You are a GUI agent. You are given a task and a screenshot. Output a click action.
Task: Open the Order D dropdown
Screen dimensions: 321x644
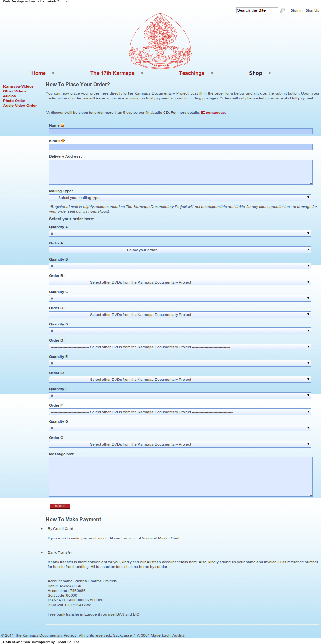point(180,347)
